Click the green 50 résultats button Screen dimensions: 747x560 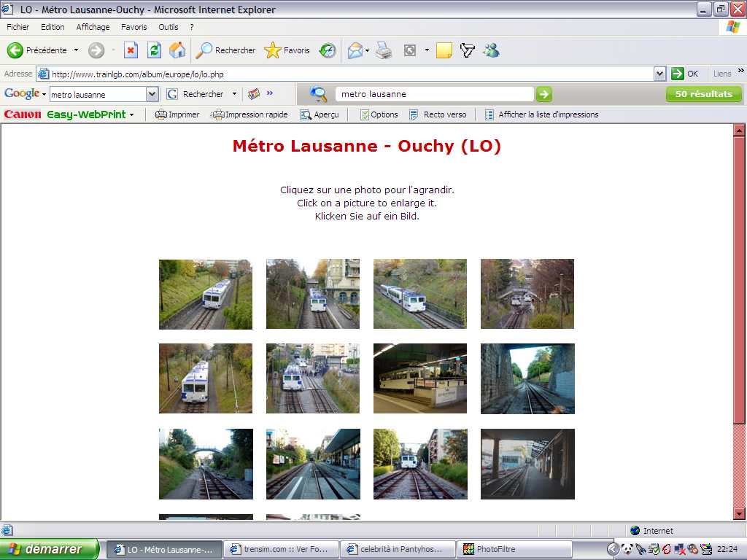703,93
